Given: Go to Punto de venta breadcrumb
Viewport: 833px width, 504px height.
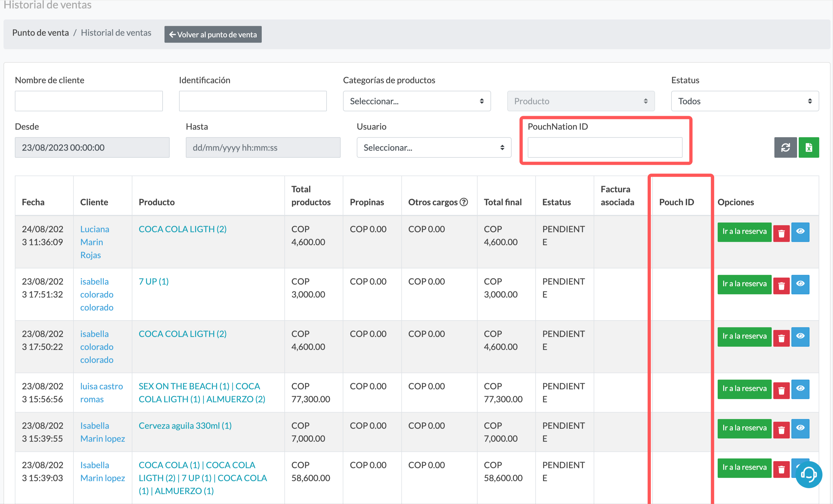Looking at the screenshot, I should click(x=41, y=33).
